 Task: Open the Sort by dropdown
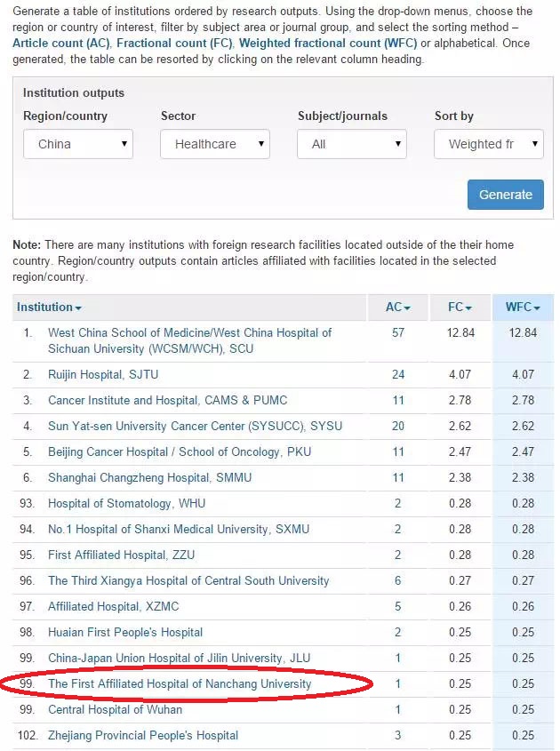[x=489, y=144]
